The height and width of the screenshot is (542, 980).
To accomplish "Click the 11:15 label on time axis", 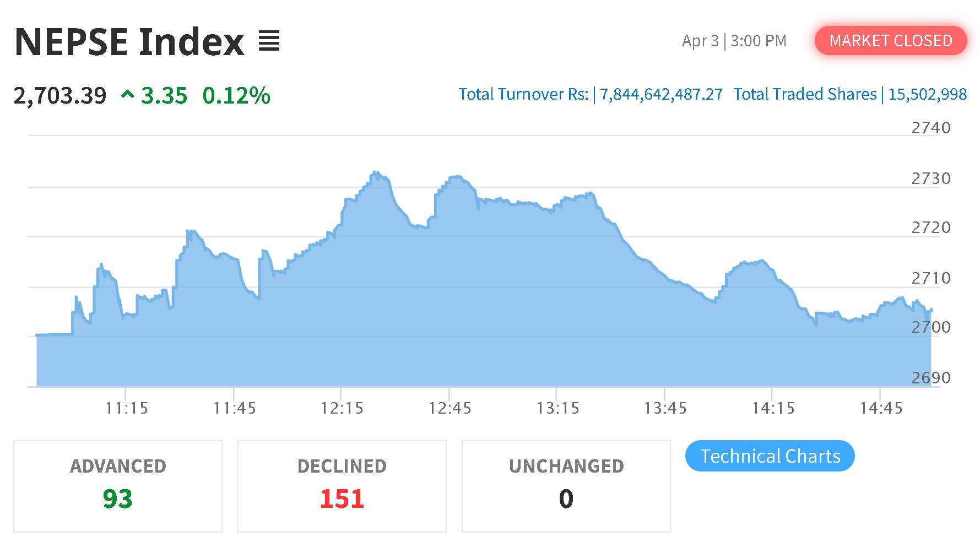I will (x=126, y=408).
